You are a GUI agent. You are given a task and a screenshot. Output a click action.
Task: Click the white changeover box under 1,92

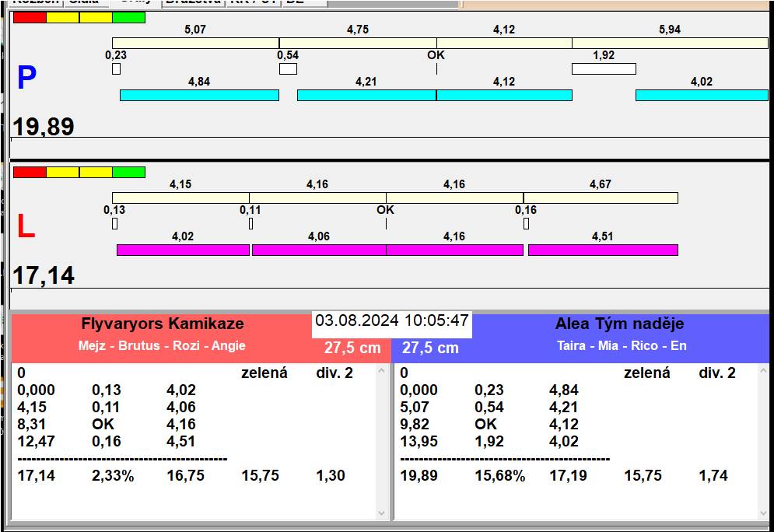point(604,68)
